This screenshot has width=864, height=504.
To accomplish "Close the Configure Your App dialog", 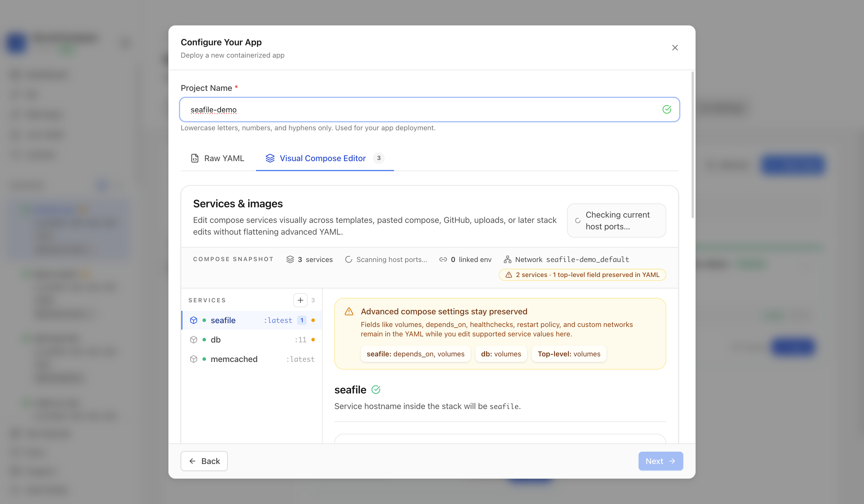I will (675, 48).
